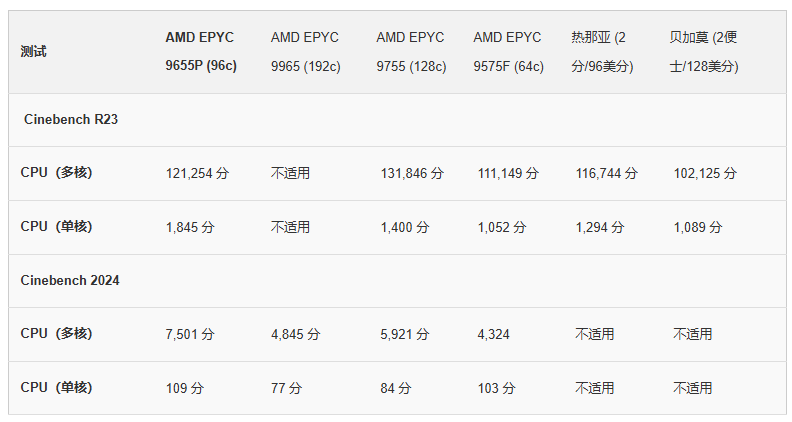The image size is (792, 422).
Task: Click the Cinebench 2024 section row
Action: (x=70, y=281)
